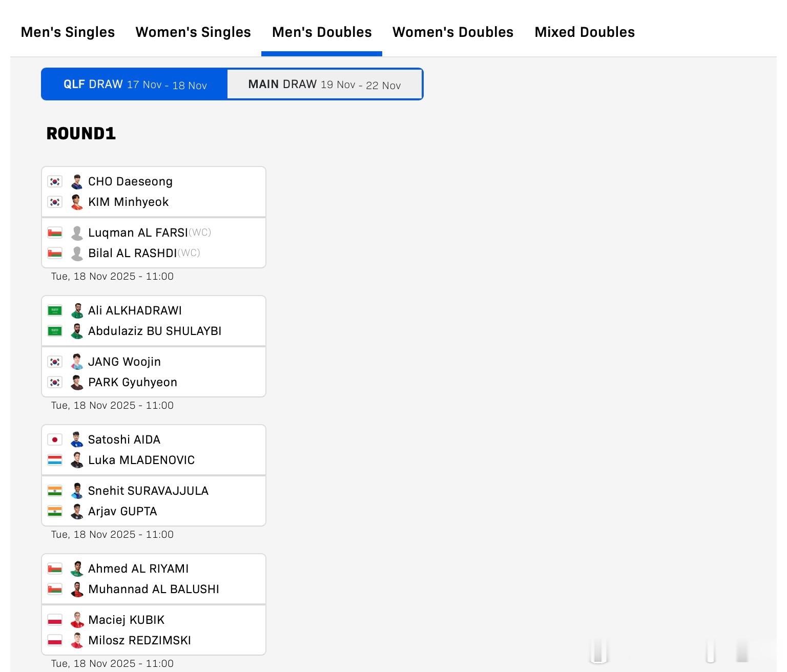787x672 pixels.
Task: Click Milosz REDZIMSKI's player avatar
Action: [x=77, y=640]
